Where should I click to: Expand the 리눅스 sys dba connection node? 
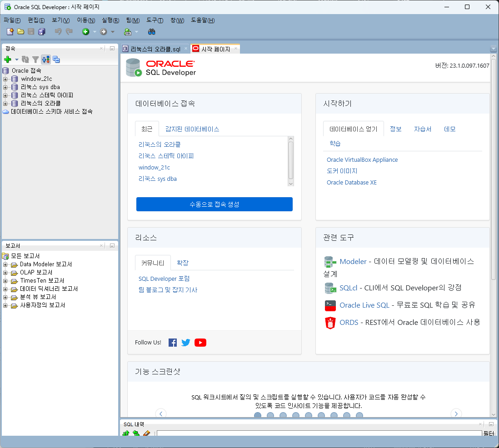(5, 87)
